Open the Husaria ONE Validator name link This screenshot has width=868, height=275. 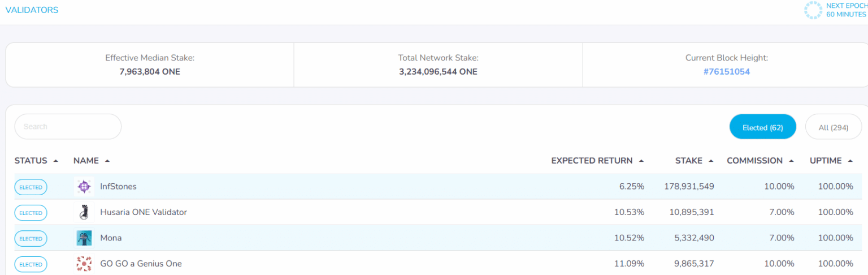pos(144,212)
